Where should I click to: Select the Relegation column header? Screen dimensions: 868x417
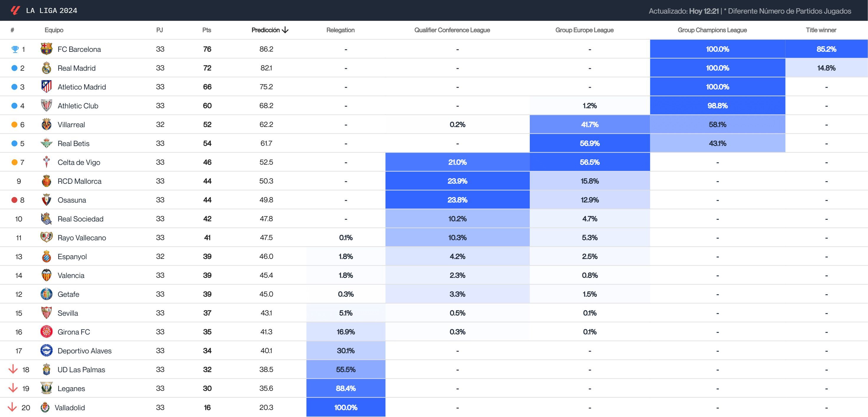tap(340, 30)
